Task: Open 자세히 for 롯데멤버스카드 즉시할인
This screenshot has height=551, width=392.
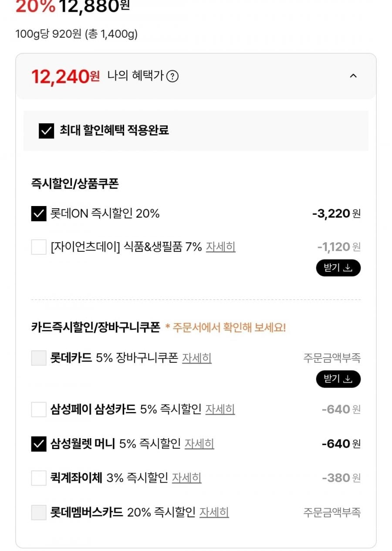Action: point(214,512)
